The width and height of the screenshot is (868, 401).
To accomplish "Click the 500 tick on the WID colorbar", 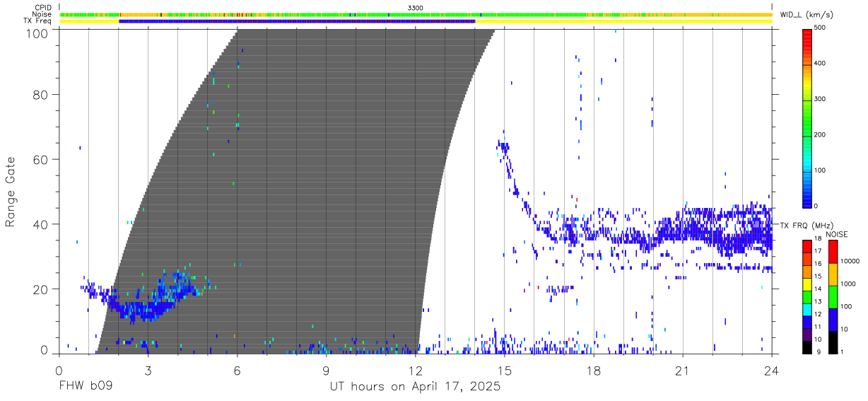I will (819, 28).
